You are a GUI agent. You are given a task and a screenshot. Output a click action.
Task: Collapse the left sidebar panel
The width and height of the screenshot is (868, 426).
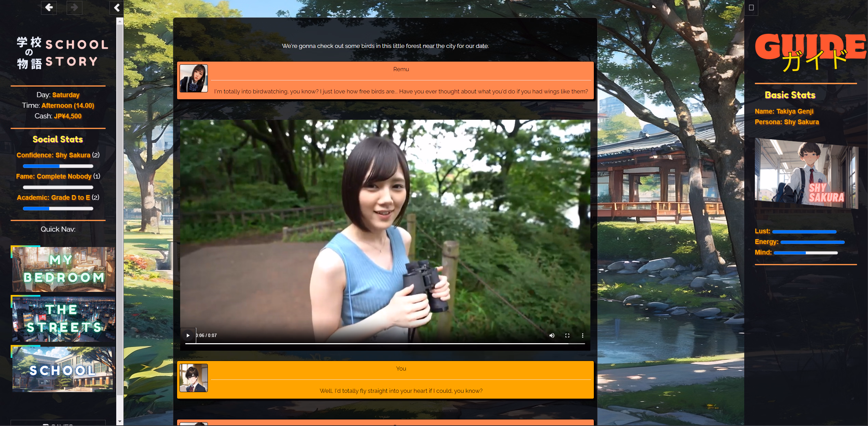pyautogui.click(x=116, y=8)
